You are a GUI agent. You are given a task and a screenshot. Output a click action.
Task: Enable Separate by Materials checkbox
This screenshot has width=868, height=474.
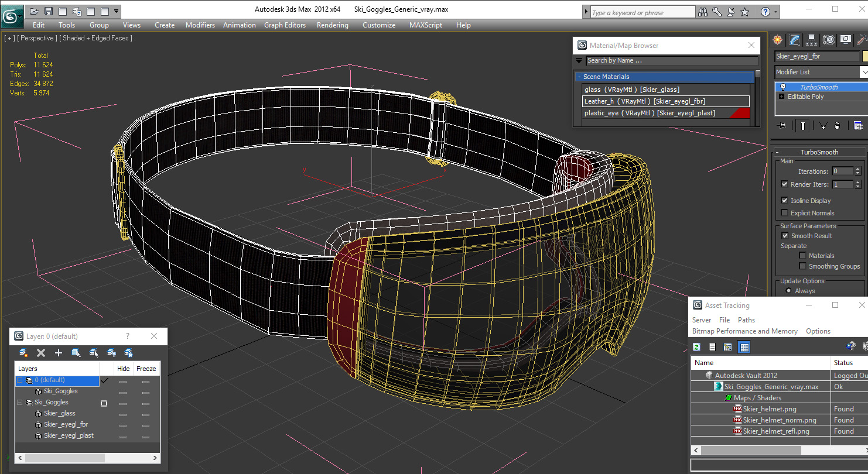pos(802,256)
